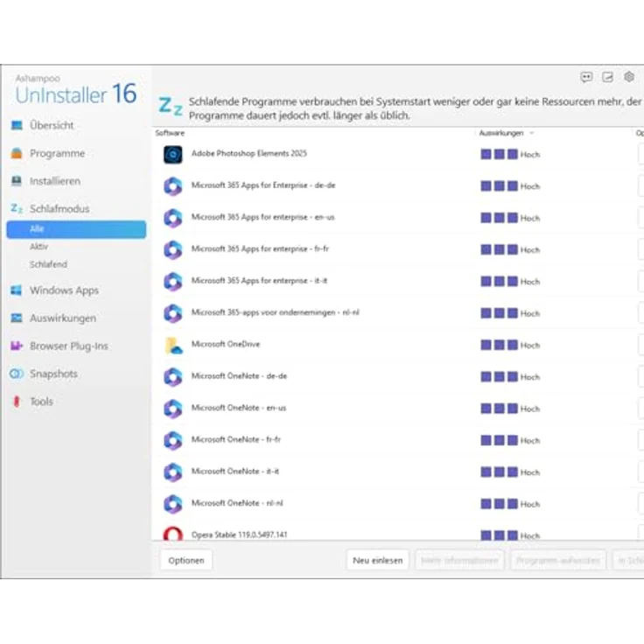Click Microsoft OneDrive folder icon

click(173, 346)
